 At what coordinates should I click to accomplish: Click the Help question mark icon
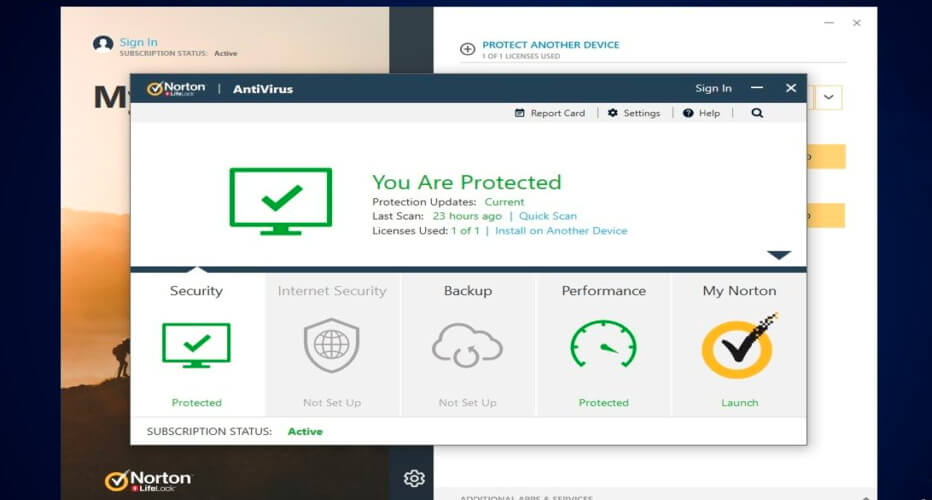[688, 113]
